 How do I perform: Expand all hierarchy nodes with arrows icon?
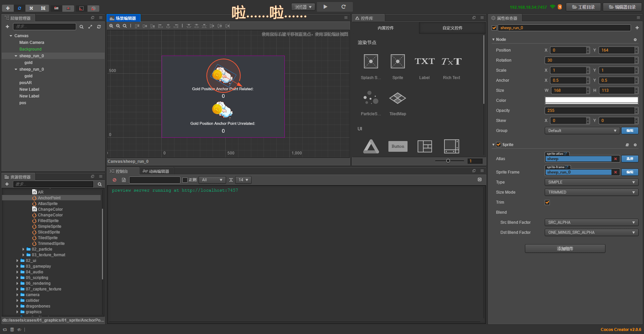coord(90,27)
